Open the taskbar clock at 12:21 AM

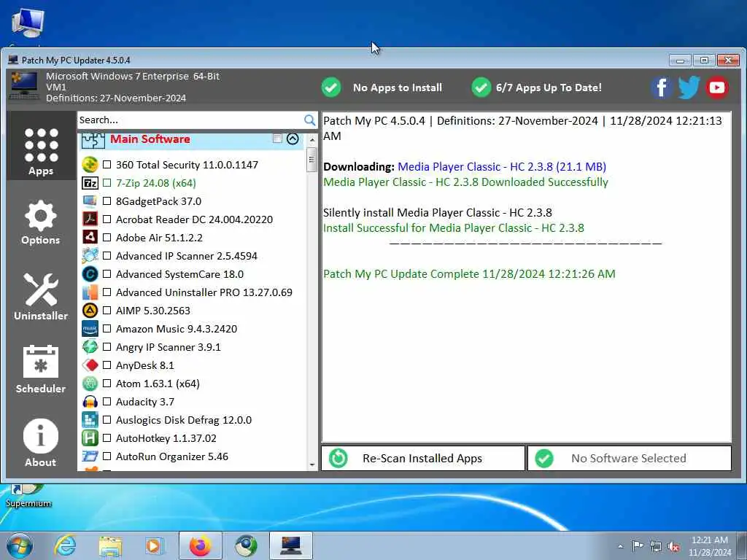[x=709, y=546]
